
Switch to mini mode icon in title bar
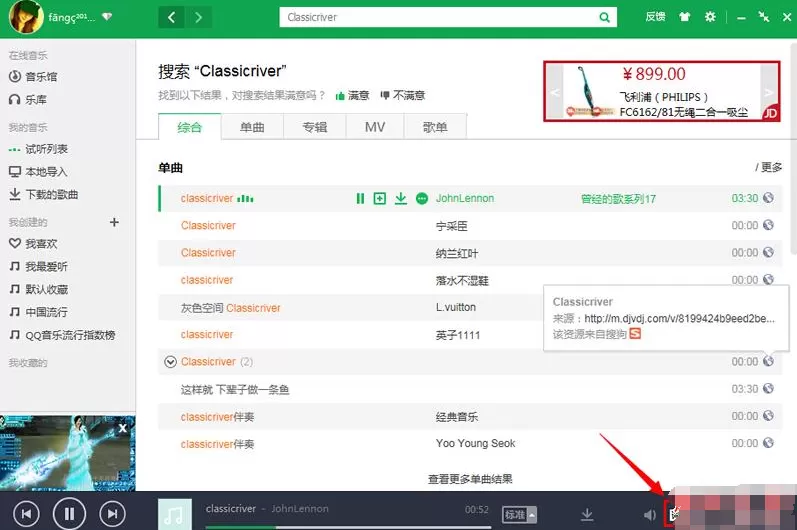click(x=763, y=17)
